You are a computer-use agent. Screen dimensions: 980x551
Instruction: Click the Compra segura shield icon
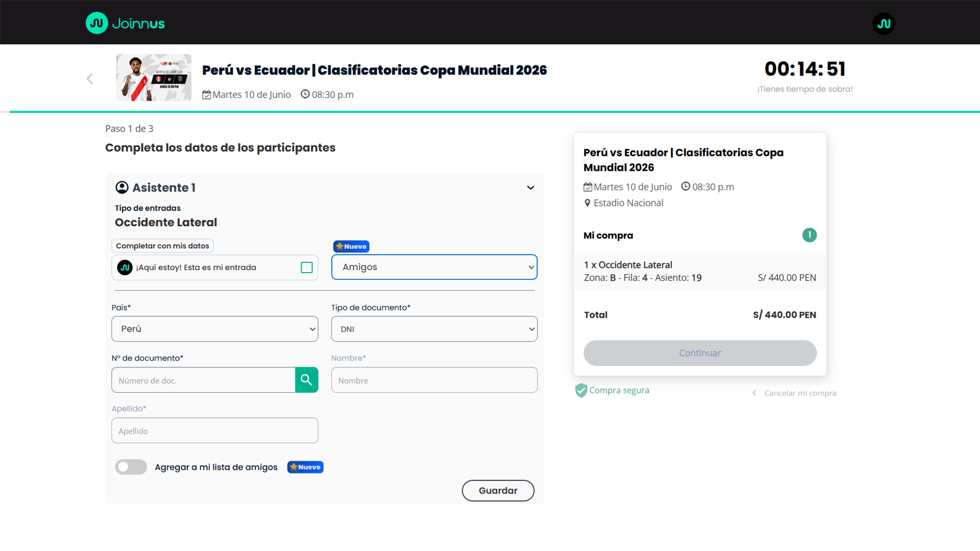coord(581,390)
